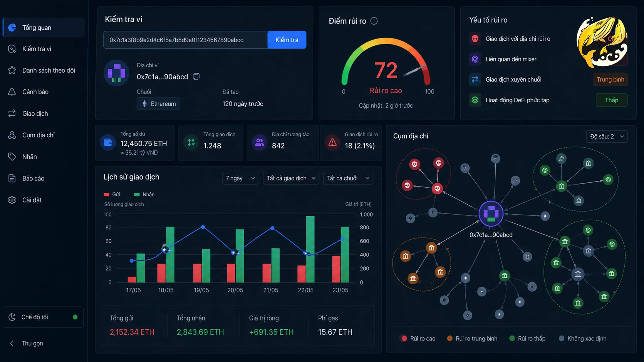Click the Giao dịch xuyên chuỗi arrows icon
The width and height of the screenshot is (644, 362).
click(475, 79)
